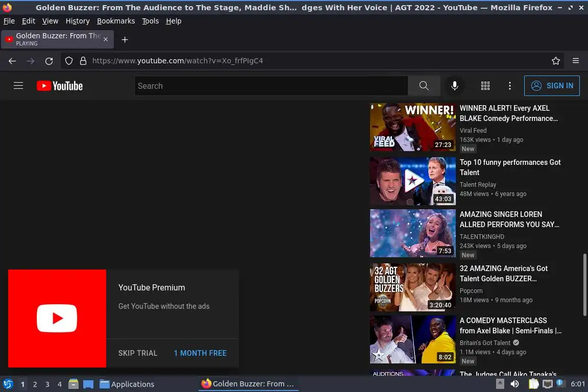Click the red YouTube Premium logo image
The image size is (588, 392).
pyautogui.click(x=57, y=318)
